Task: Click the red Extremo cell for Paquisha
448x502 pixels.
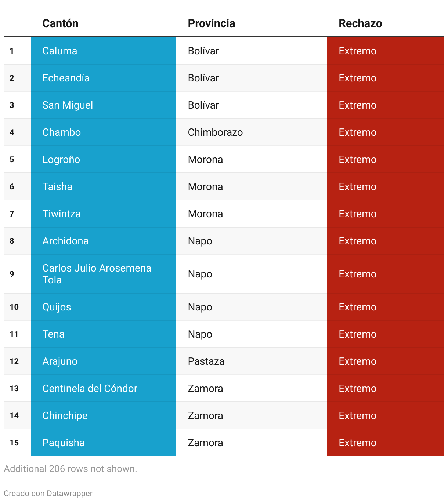Action: click(386, 443)
